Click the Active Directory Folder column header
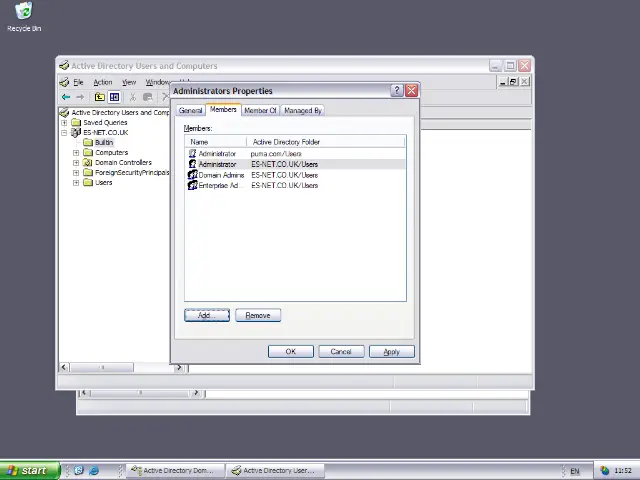Viewport: 640px width, 480px height. (x=326, y=142)
